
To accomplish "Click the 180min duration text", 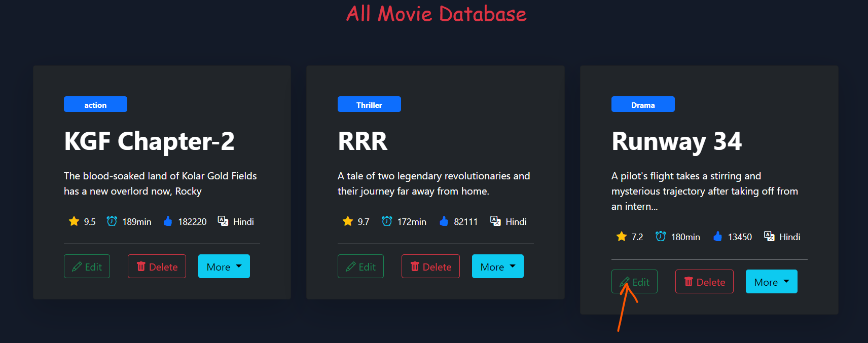I will 685,237.
